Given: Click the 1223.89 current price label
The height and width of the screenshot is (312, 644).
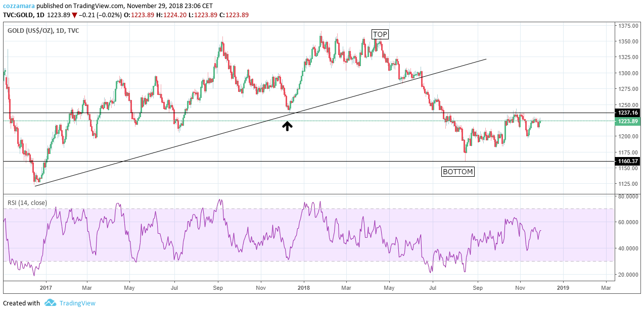Looking at the screenshot, I should point(627,121).
